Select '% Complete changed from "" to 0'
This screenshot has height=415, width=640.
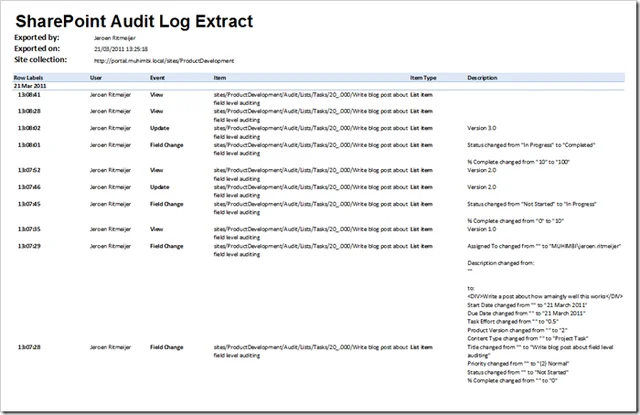pos(512,381)
